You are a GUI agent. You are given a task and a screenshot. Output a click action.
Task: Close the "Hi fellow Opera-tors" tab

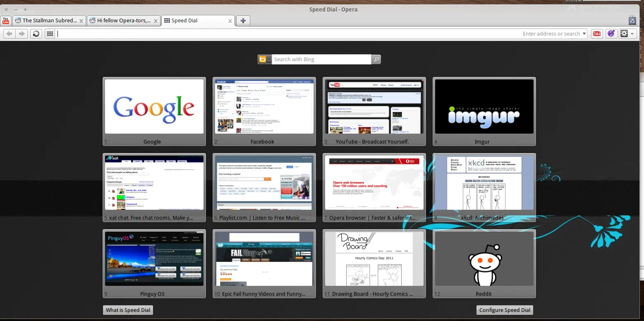click(x=156, y=21)
